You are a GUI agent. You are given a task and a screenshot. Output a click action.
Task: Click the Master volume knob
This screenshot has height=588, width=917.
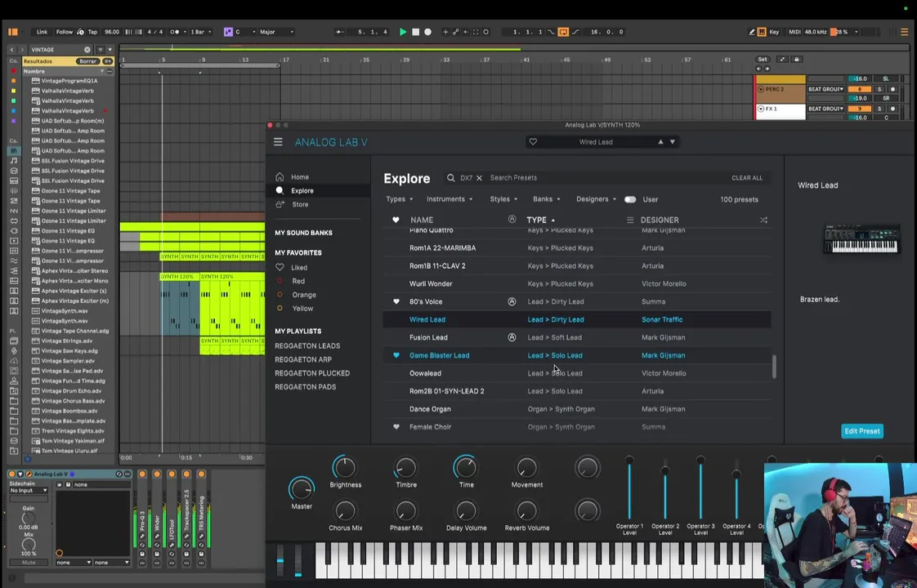tap(302, 488)
